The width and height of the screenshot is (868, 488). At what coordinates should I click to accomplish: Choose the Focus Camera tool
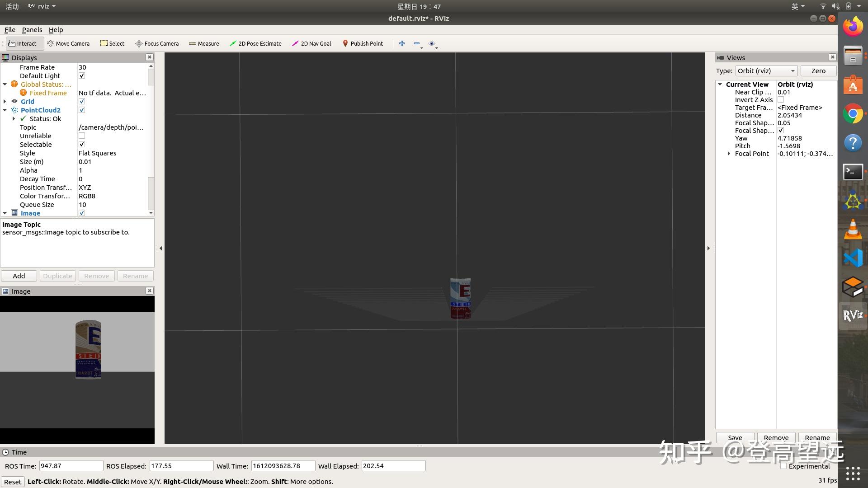tap(157, 43)
